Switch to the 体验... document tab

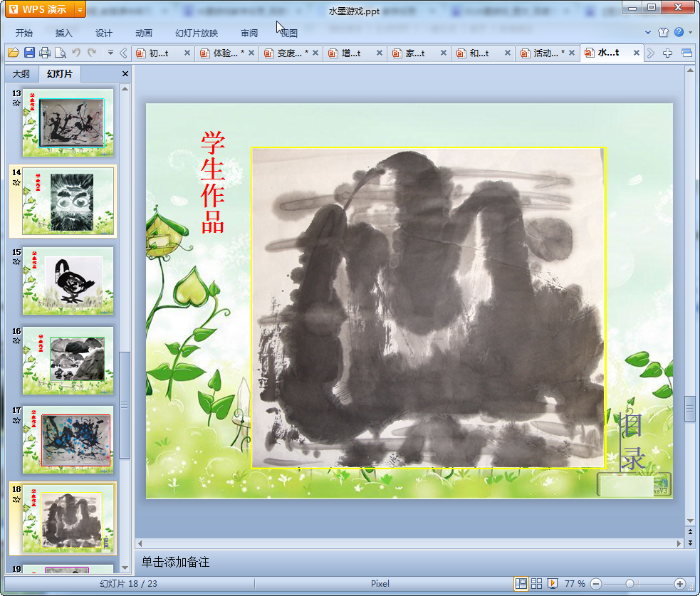[223, 53]
